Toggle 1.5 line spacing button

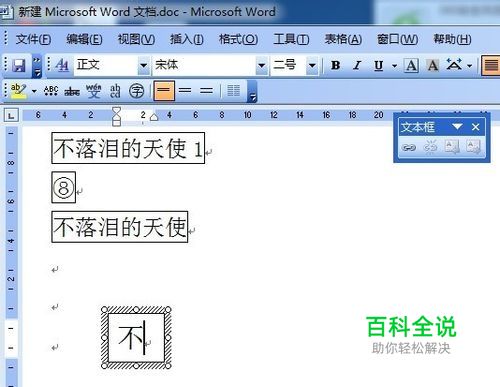pyautogui.click(x=185, y=90)
